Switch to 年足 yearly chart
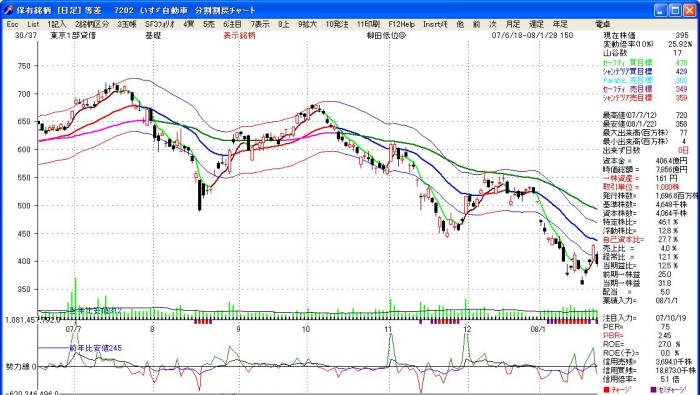 [x=560, y=25]
